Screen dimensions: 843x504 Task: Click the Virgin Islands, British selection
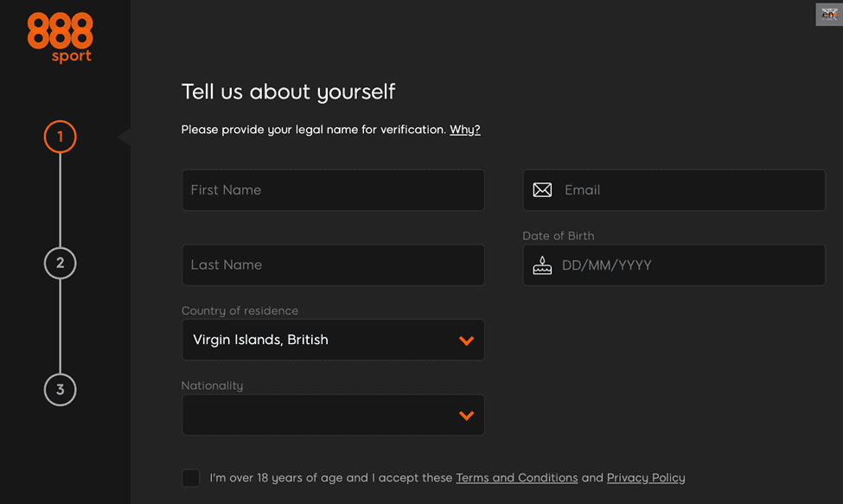pos(261,340)
